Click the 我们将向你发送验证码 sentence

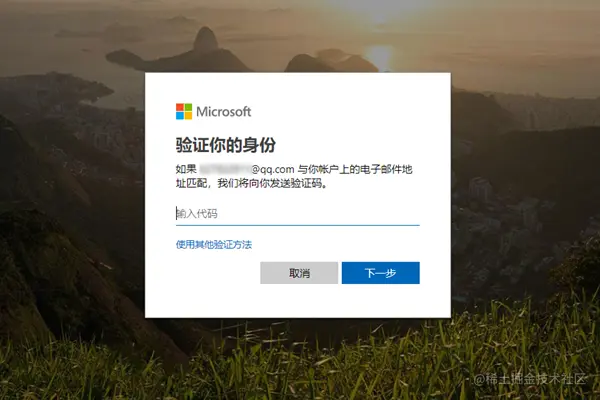coord(272,183)
